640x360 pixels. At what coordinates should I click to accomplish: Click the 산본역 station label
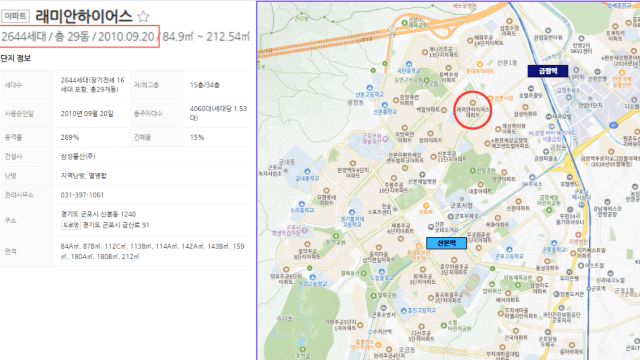tap(446, 243)
